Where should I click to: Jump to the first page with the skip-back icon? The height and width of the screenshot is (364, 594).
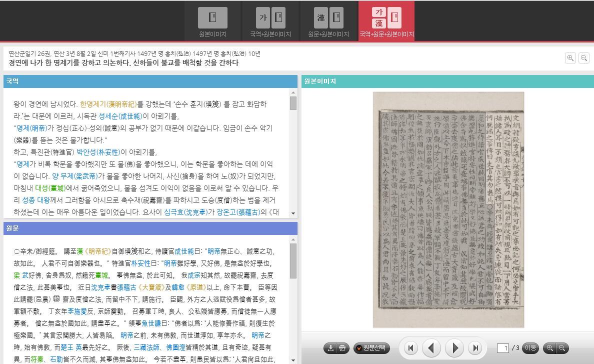click(411, 348)
